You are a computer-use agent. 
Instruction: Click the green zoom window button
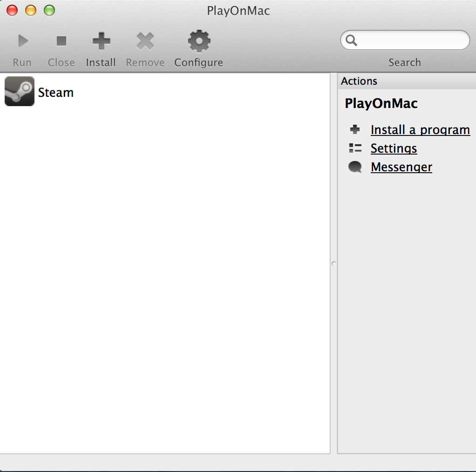tap(49, 10)
